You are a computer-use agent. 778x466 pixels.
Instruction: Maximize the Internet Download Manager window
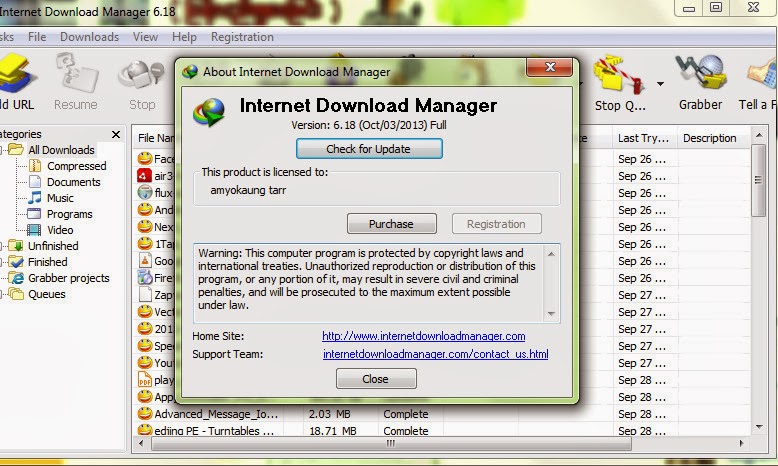[x=715, y=7]
